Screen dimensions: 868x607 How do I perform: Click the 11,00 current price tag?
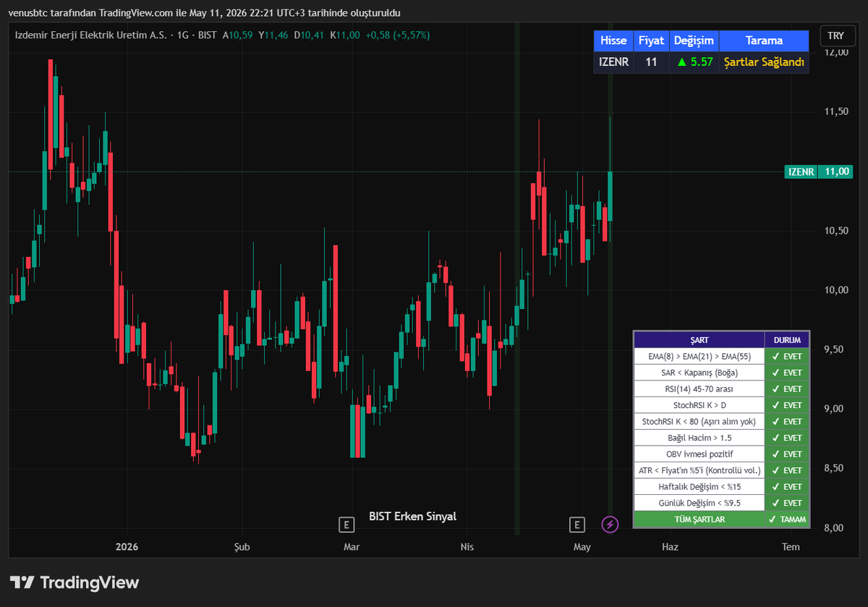pos(835,172)
